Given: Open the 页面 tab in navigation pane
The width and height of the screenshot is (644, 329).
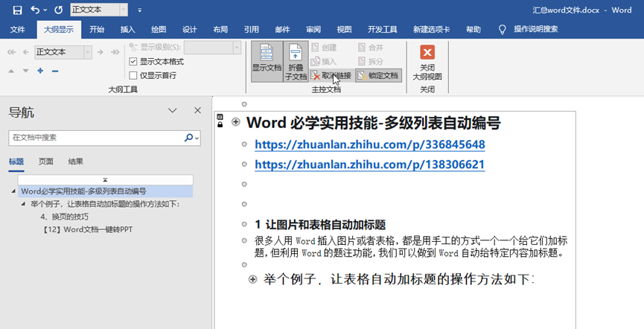Looking at the screenshot, I should click(46, 162).
